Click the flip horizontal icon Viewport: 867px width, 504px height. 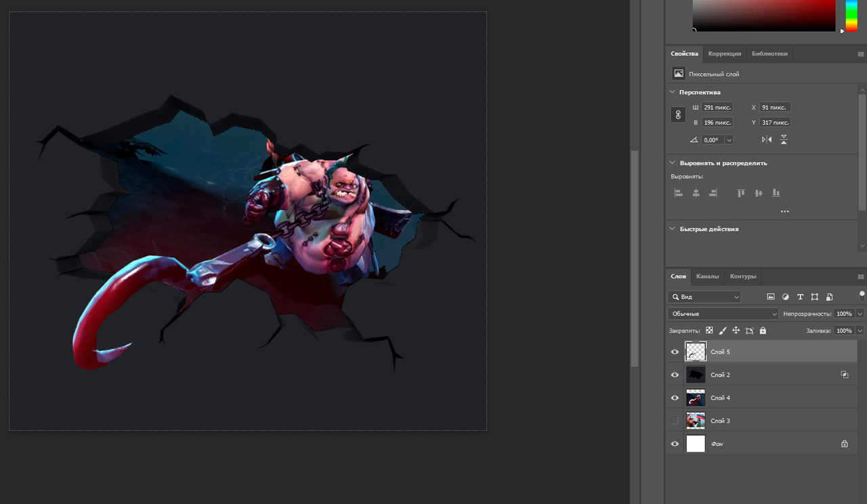[x=767, y=140]
